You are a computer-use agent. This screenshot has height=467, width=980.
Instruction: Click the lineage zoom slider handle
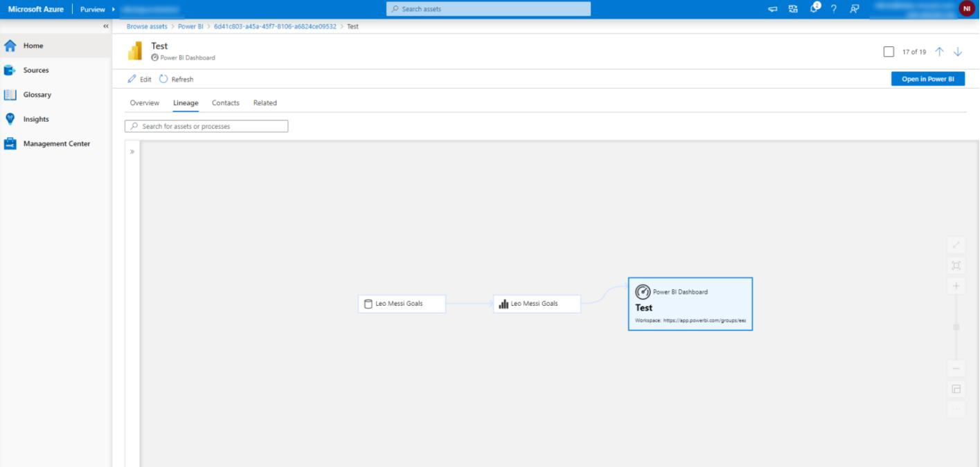point(956,327)
